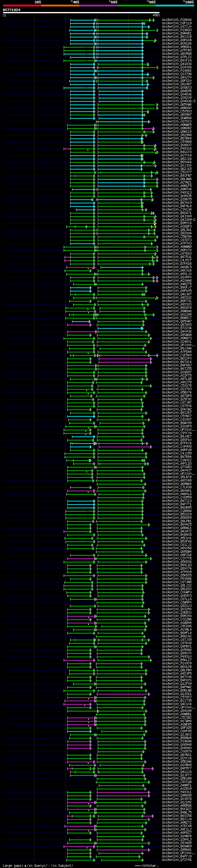Viewport: 197px width, 868px height.
Task: Open hit UniRef100_Q8SMH8
Action: tap(177, 54)
